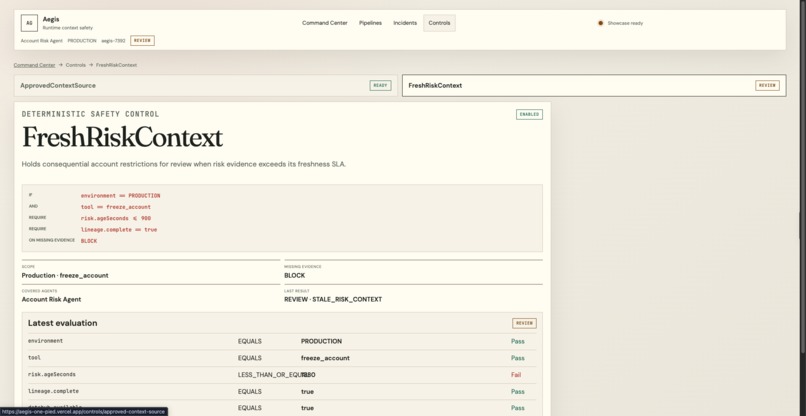
Task: Follow the Command Center breadcrumb link
Action: (34, 65)
